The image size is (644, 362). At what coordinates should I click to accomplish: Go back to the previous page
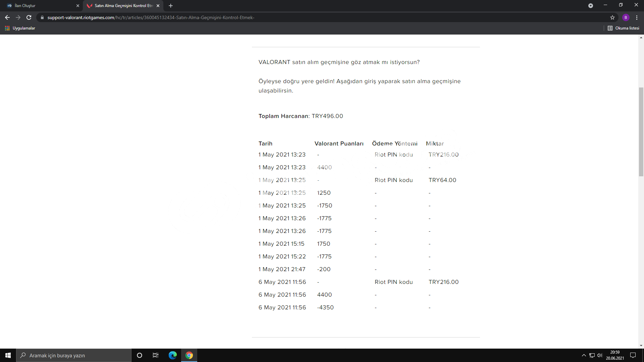coord(7,17)
